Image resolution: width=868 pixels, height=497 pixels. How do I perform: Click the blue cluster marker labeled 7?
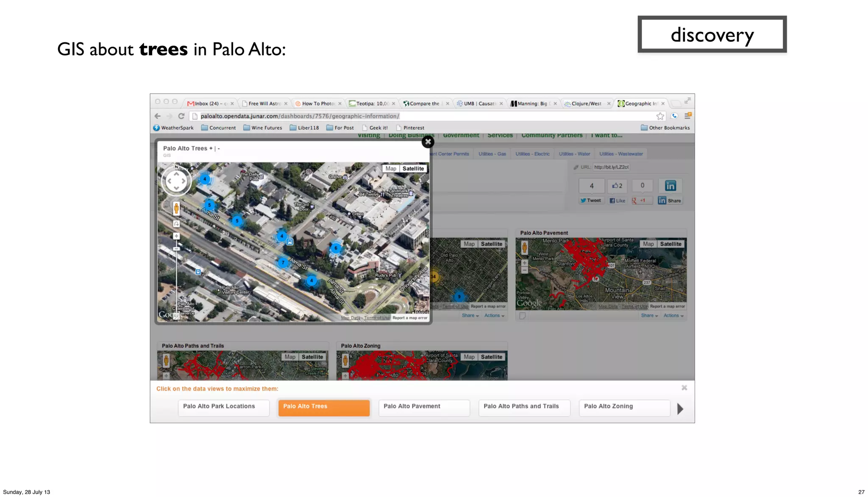(x=283, y=263)
